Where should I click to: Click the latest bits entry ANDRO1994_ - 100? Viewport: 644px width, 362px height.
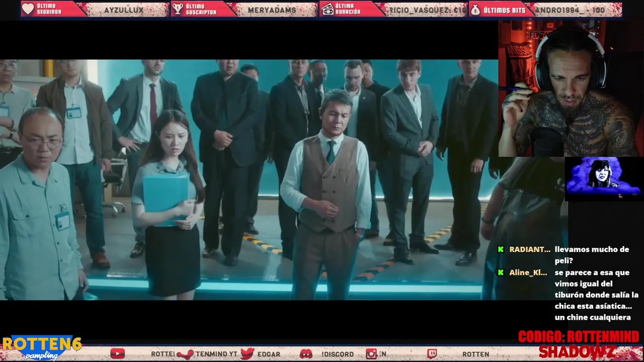pyautogui.click(x=570, y=10)
